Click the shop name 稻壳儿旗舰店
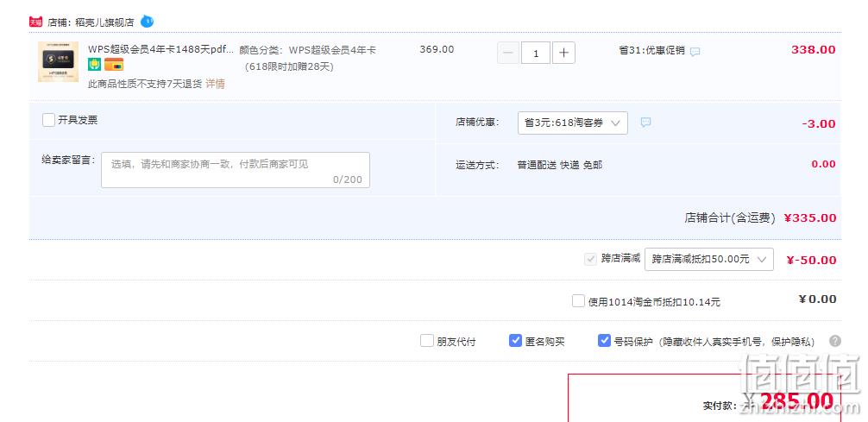Viewport: 868px width, 422px height. (104, 22)
